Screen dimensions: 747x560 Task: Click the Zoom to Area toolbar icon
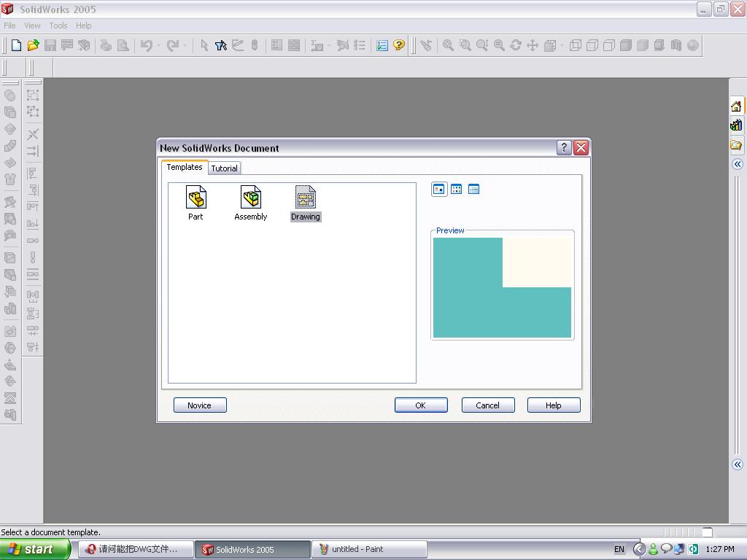(465, 45)
